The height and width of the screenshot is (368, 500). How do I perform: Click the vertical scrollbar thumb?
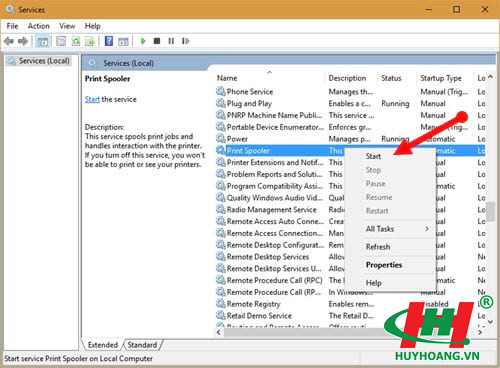[490, 211]
